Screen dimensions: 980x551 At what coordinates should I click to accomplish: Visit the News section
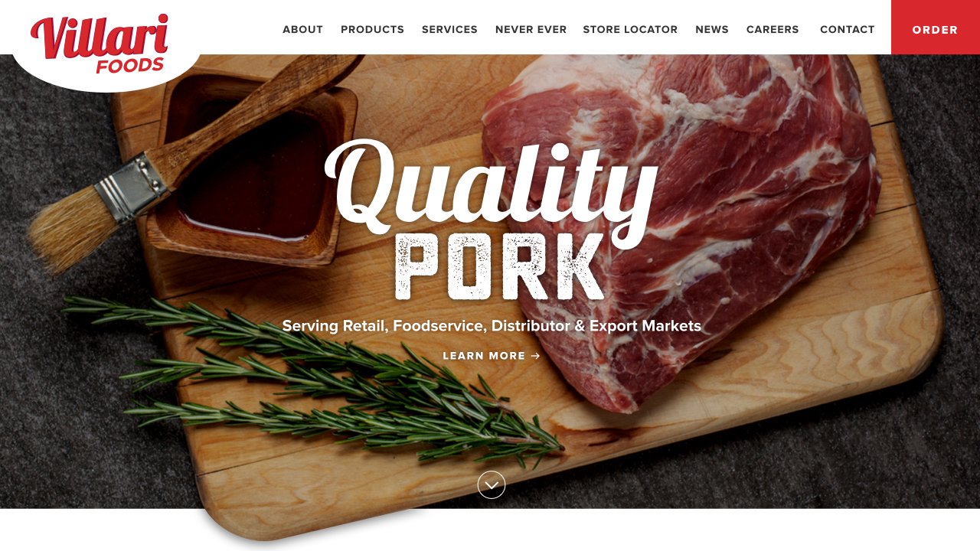pyautogui.click(x=712, y=30)
